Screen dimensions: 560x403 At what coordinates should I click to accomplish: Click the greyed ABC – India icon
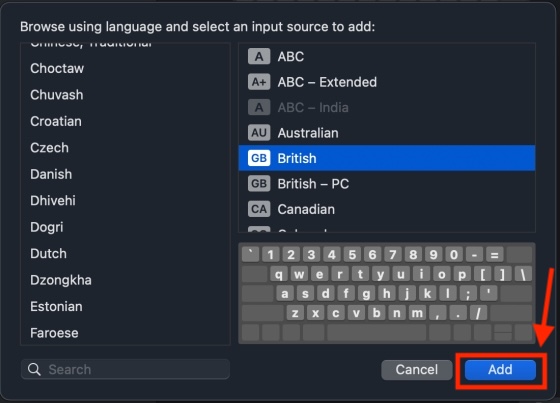pos(259,108)
